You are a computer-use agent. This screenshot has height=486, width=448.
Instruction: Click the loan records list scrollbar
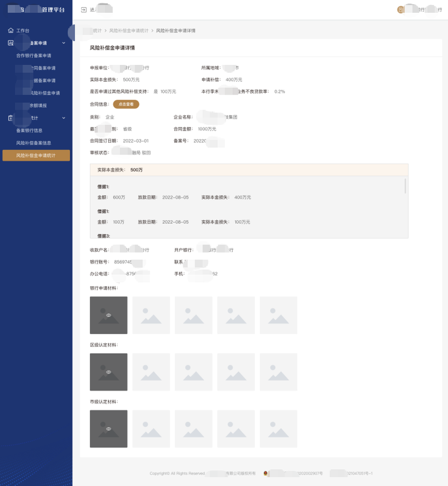coord(405,186)
